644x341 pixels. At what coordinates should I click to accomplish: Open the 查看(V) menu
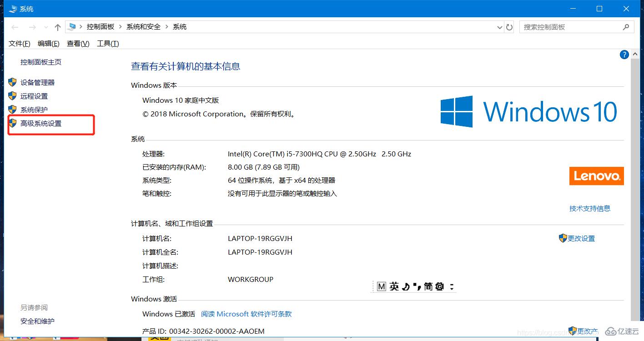(x=78, y=43)
